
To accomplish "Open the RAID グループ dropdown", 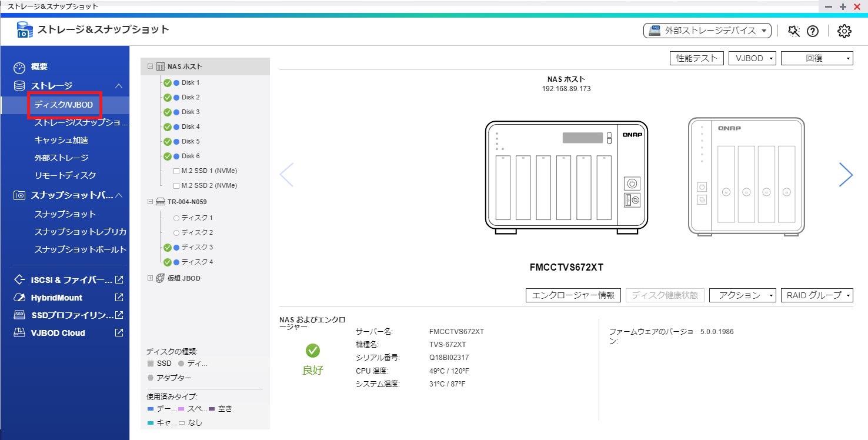I will tap(817, 295).
